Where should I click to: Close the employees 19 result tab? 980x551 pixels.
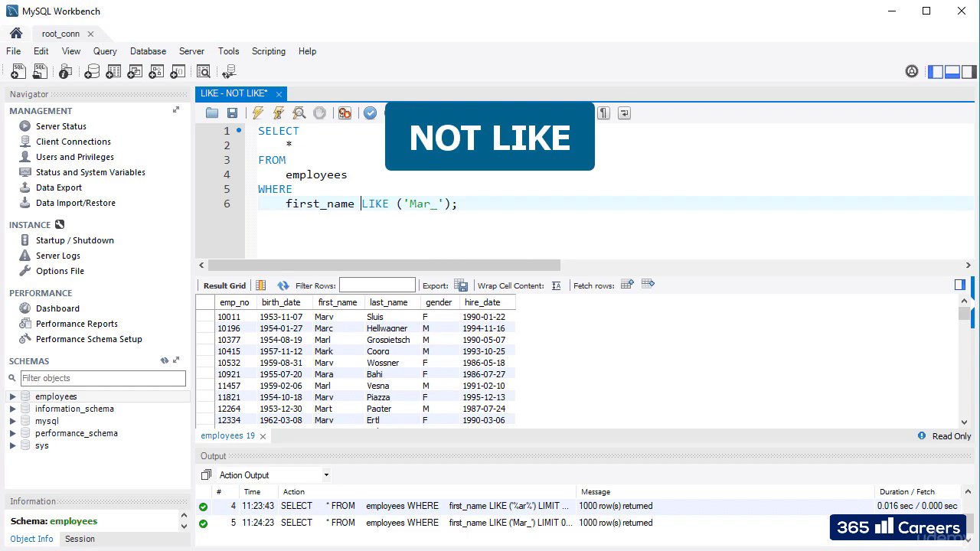click(263, 436)
